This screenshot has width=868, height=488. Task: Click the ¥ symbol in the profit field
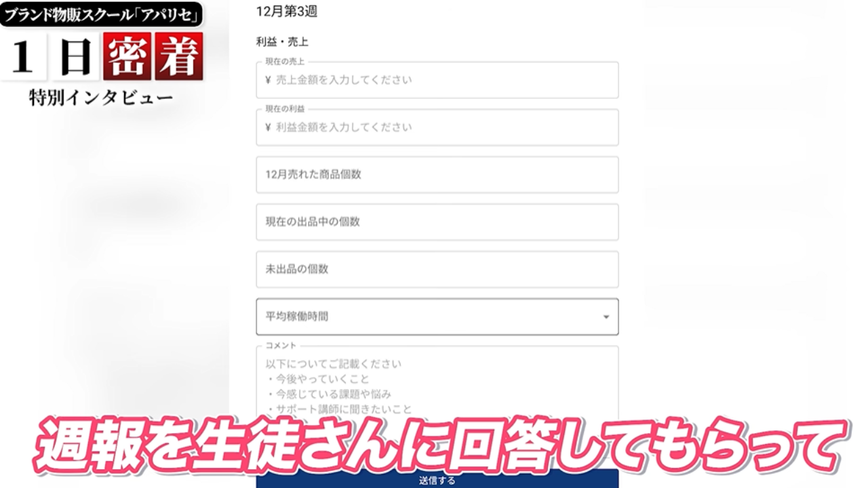tap(269, 127)
